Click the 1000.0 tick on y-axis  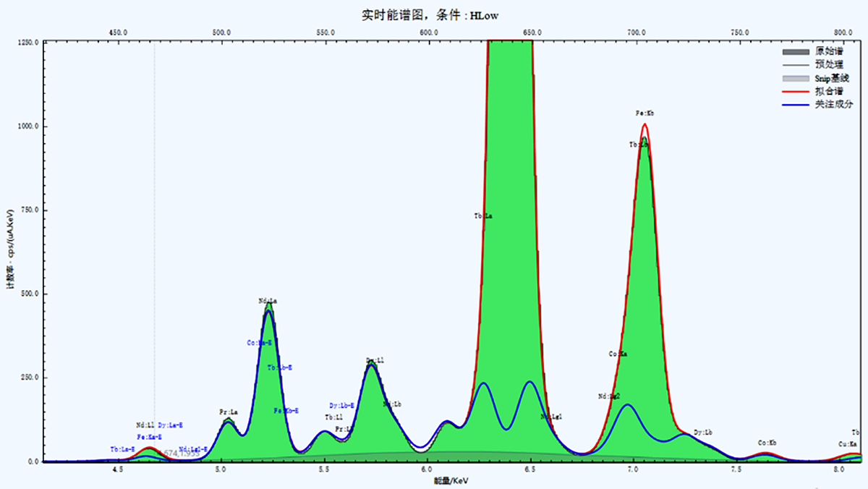(27, 127)
